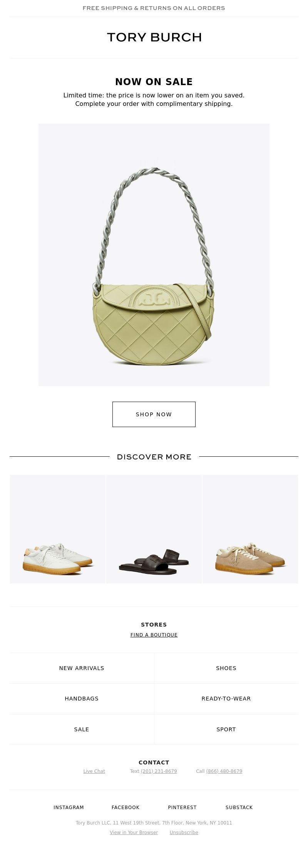The width and height of the screenshot is (308, 868).
Task: Open the green quilted handbag image
Action: pos(154,255)
